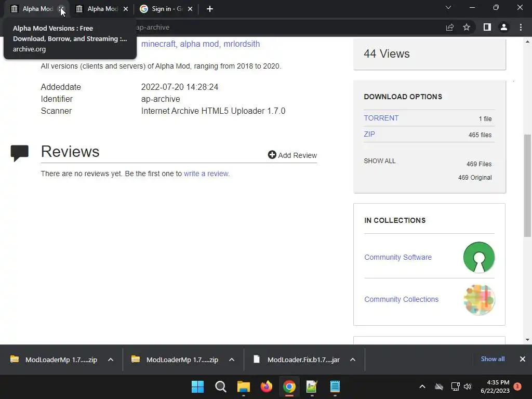Screen dimensions: 532x399
Task: Open Chrome profile avatar icon
Action: coord(504,27)
